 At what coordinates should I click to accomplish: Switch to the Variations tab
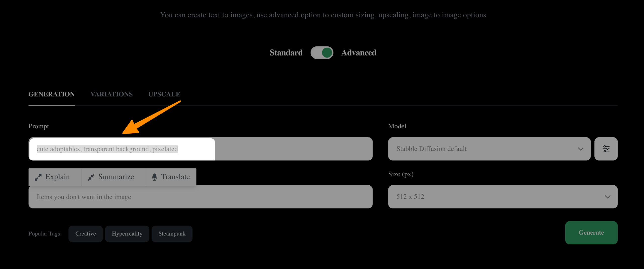pos(111,94)
